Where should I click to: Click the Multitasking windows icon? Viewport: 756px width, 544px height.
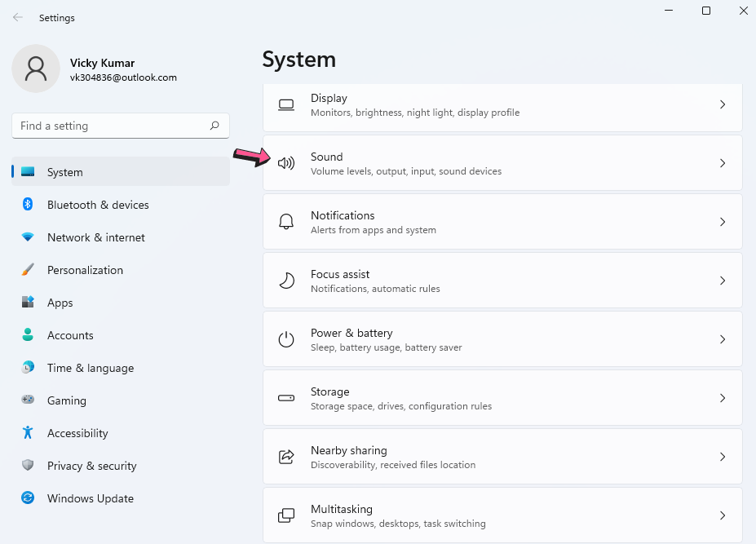[x=286, y=515]
